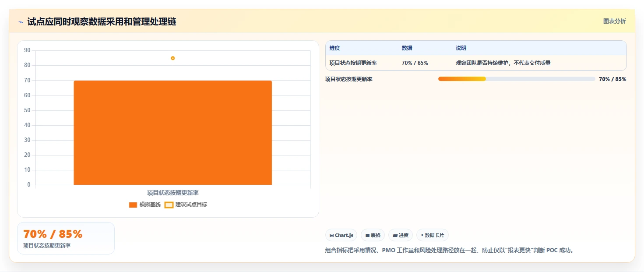Click the yellow-outlined 建议试点目标 legend swatch
Image resolution: width=644 pixels, height=272 pixels.
pyautogui.click(x=169, y=205)
